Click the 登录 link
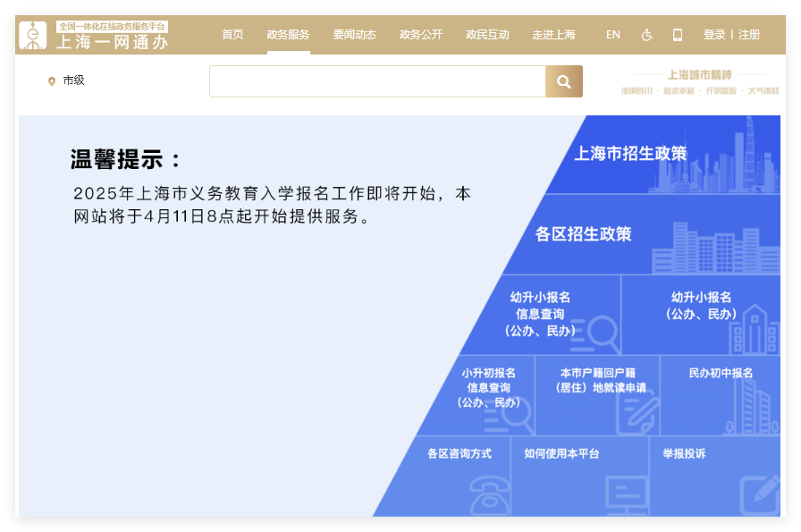 [x=714, y=35]
